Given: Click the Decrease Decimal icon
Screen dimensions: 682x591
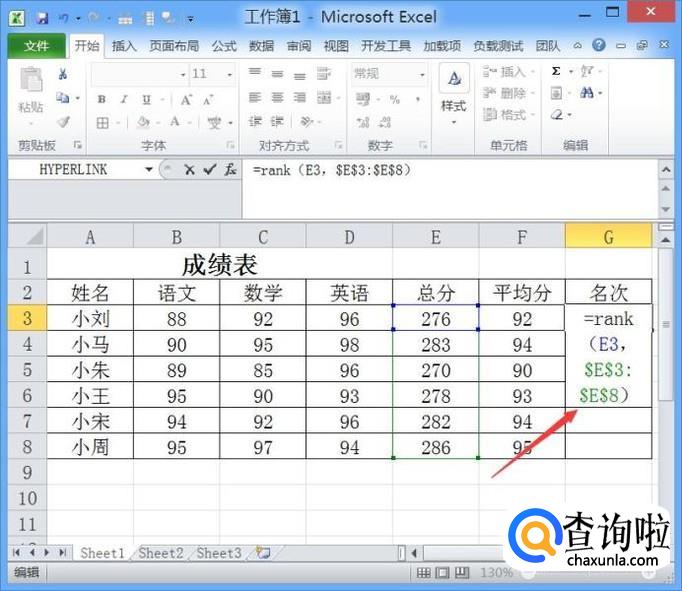Looking at the screenshot, I should (385, 123).
